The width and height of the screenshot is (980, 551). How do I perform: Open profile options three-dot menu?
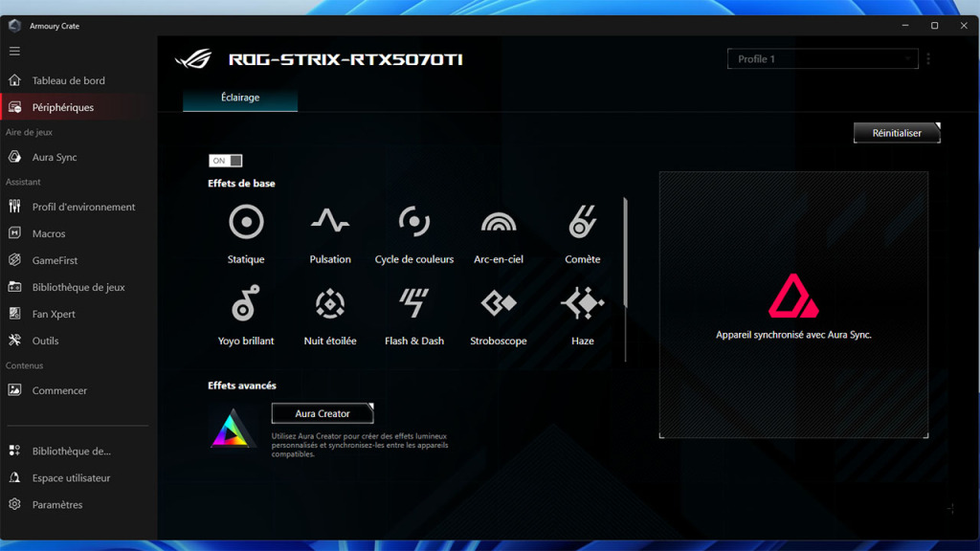tap(928, 58)
